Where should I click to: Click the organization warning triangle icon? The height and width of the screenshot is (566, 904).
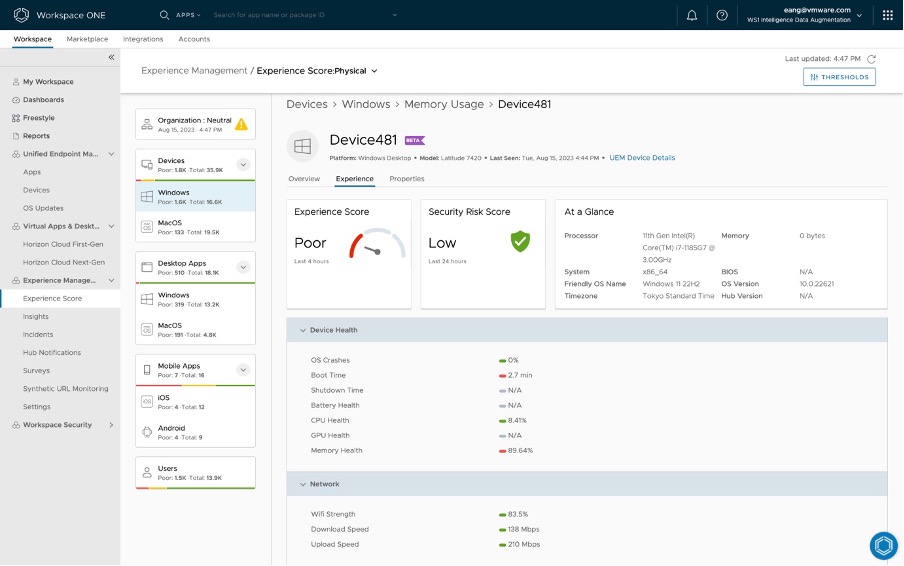coord(241,124)
